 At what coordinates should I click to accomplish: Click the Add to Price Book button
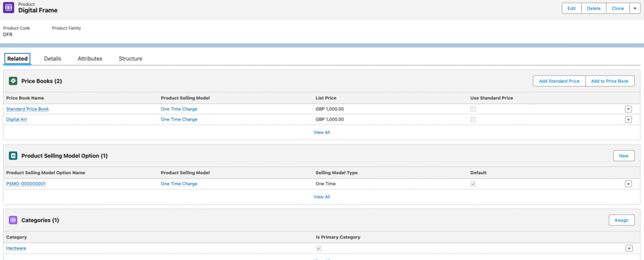609,81
